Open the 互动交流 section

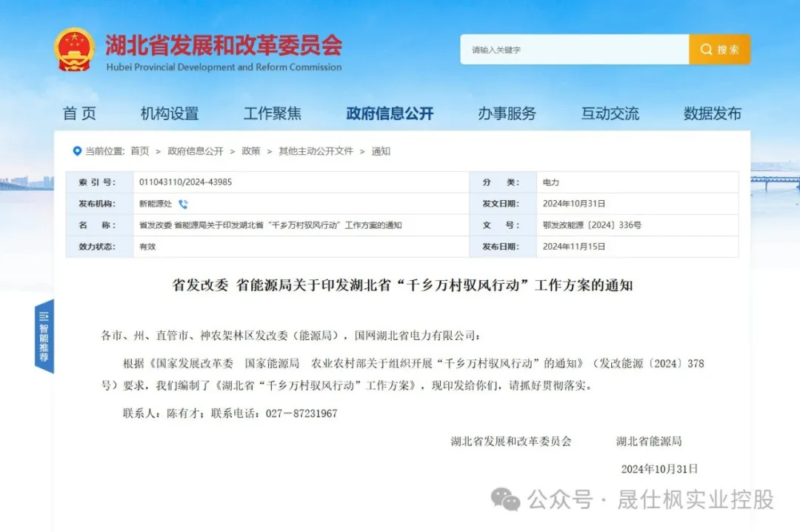[609, 113]
